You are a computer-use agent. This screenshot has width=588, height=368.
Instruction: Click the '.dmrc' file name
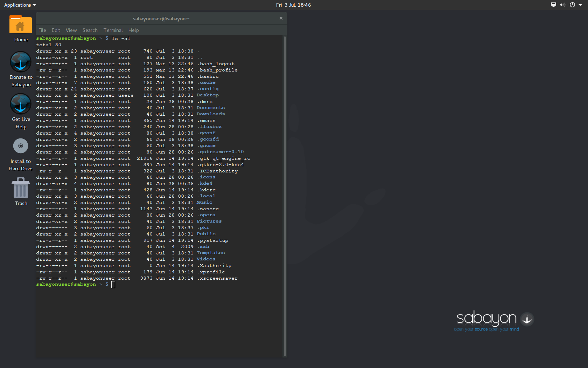pos(204,102)
